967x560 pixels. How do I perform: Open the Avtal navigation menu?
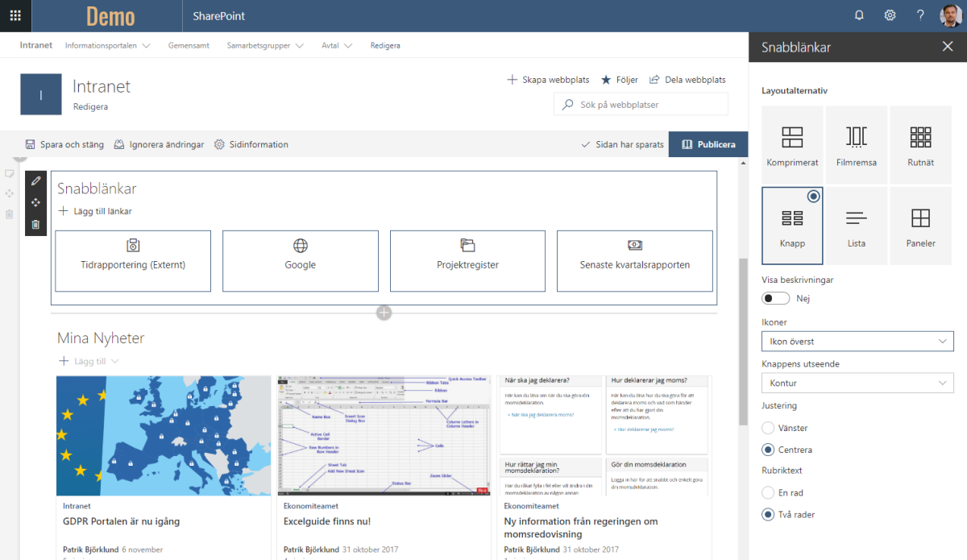tap(337, 45)
